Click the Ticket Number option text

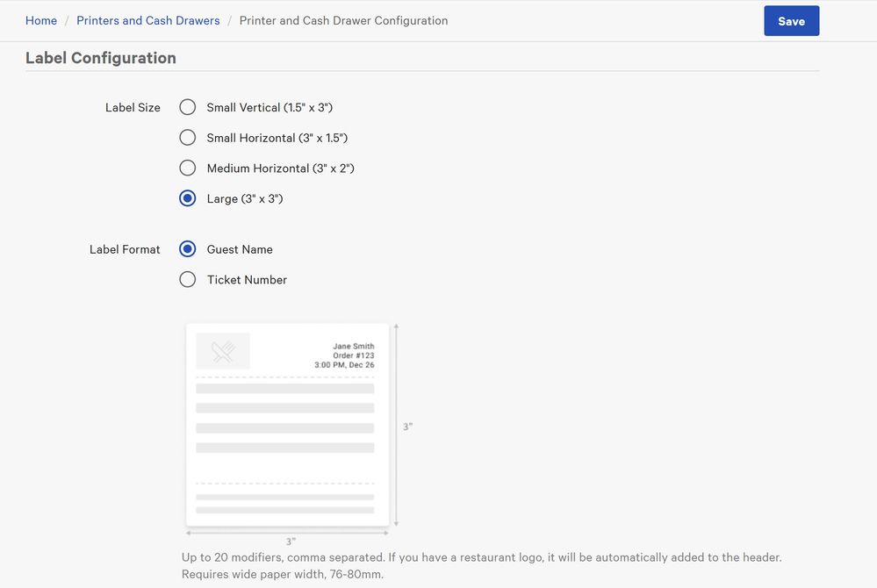tap(247, 280)
